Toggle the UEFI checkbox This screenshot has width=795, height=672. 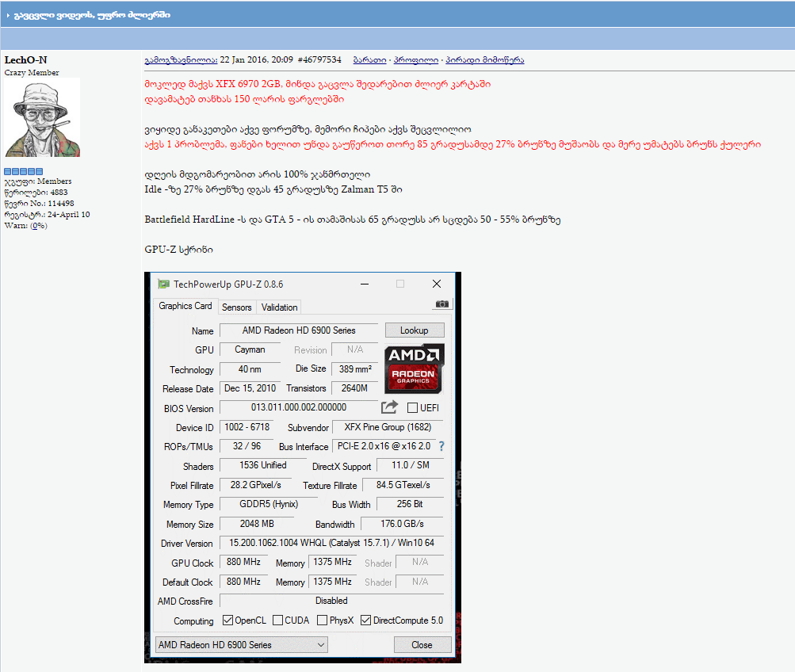pos(413,407)
